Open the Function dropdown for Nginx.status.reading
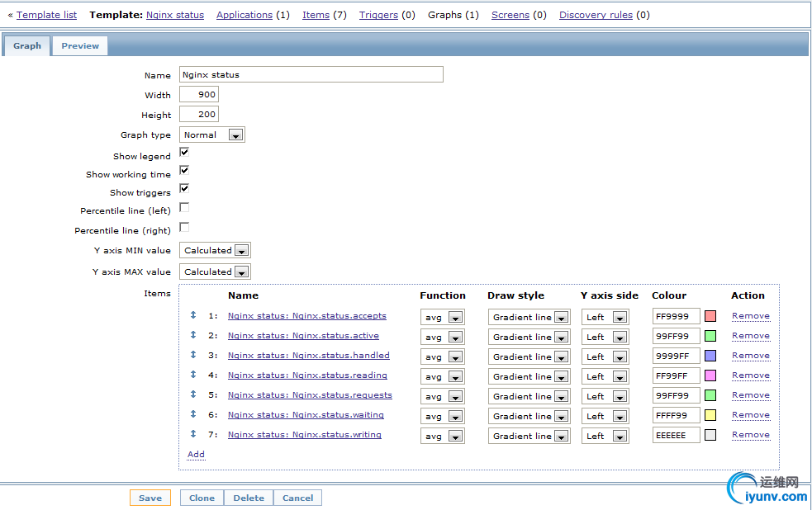 tap(442, 376)
